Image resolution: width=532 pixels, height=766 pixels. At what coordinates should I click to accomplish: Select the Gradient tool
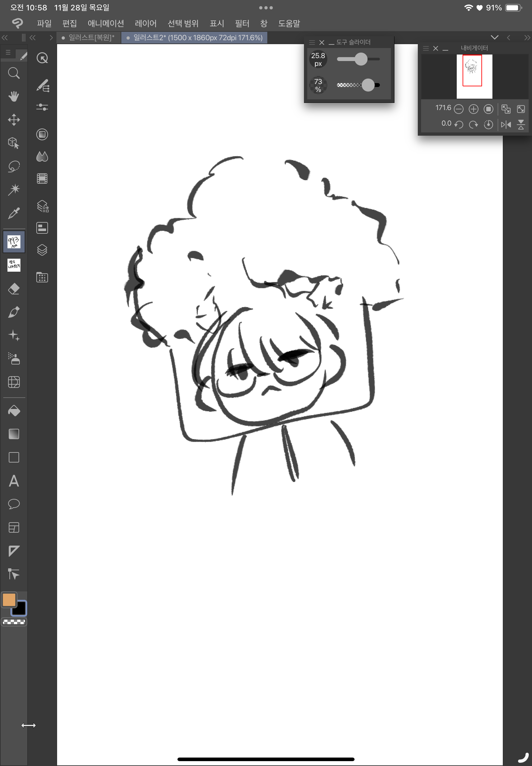click(x=14, y=434)
